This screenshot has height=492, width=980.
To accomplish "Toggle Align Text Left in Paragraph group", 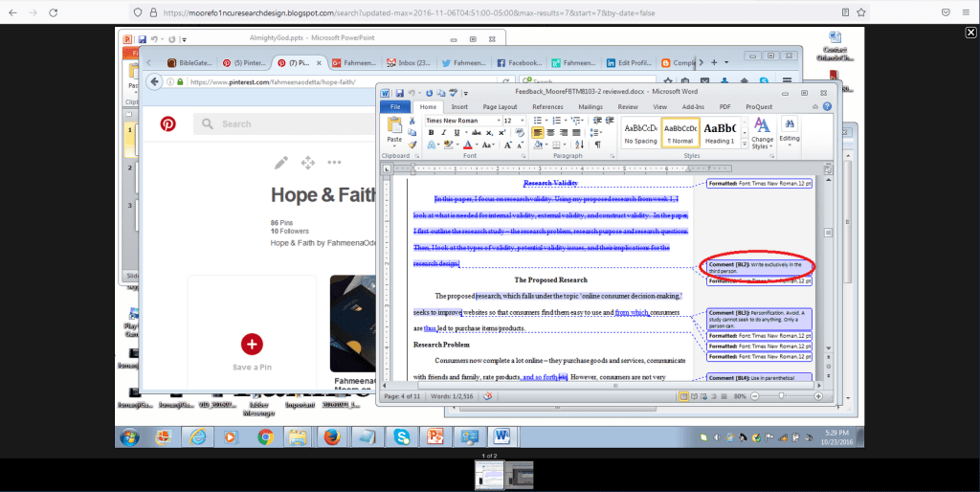I will (539, 133).
